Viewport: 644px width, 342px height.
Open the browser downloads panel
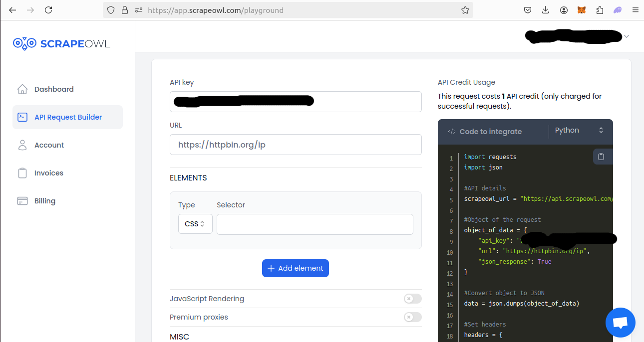pyautogui.click(x=546, y=10)
